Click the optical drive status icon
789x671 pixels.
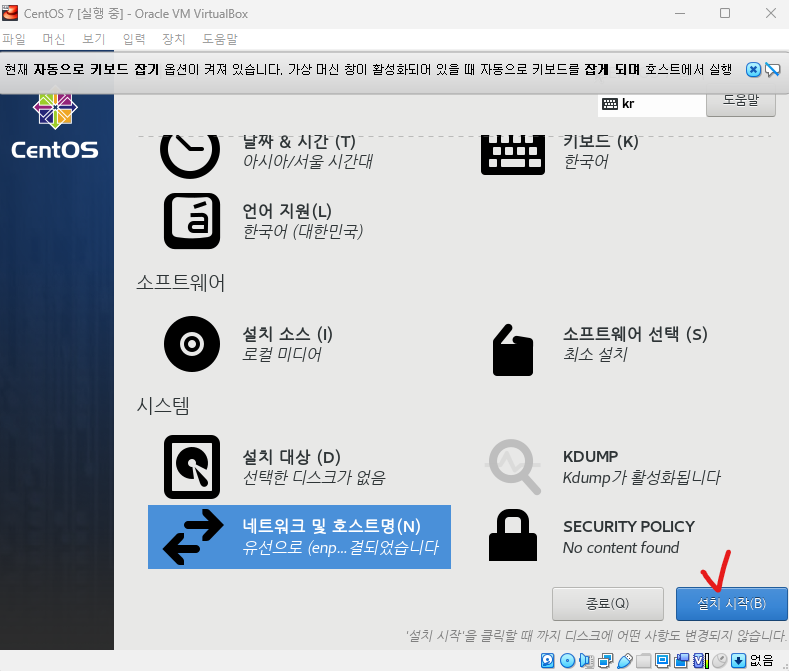pyautogui.click(x=567, y=660)
